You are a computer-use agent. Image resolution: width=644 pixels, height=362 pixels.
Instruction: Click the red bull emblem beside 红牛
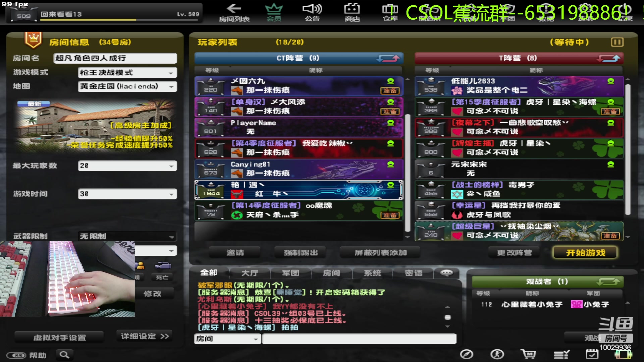237,194
